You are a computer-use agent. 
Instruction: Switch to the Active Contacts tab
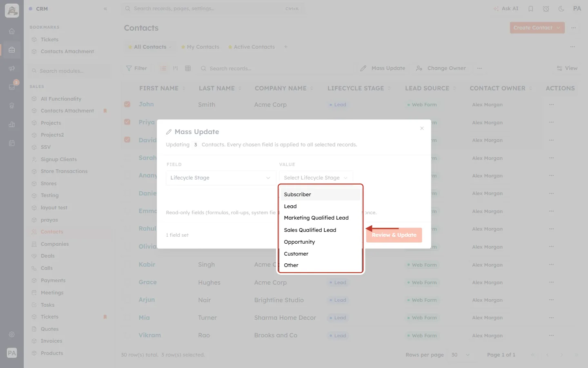(x=252, y=47)
